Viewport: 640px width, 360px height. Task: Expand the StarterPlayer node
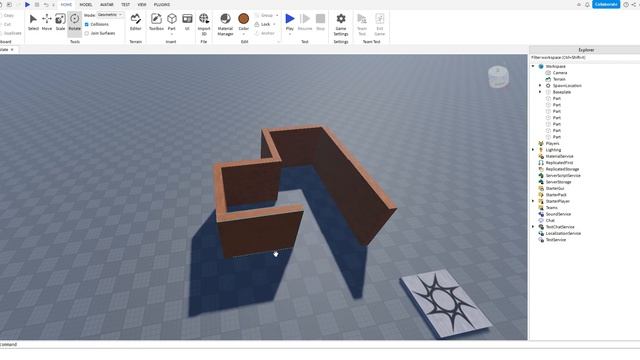point(533,201)
